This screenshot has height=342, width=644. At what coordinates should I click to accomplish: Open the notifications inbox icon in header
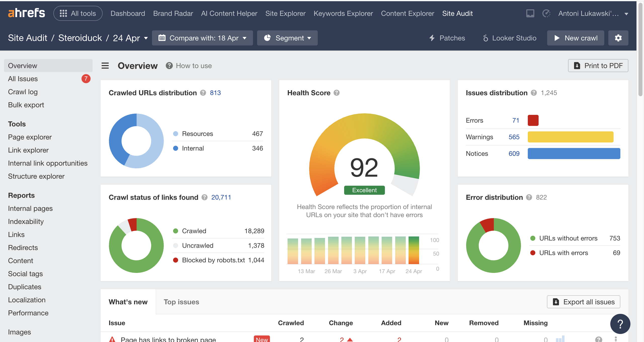[530, 13]
